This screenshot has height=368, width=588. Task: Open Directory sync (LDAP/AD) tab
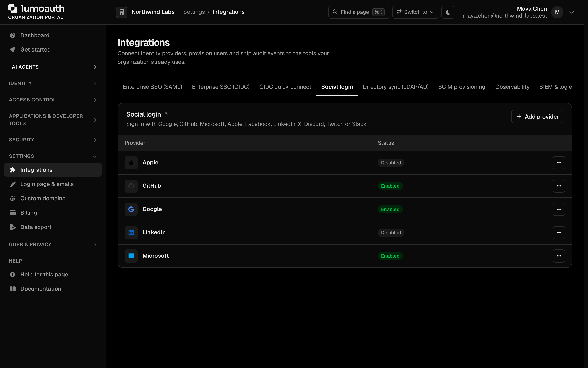coord(395,87)
